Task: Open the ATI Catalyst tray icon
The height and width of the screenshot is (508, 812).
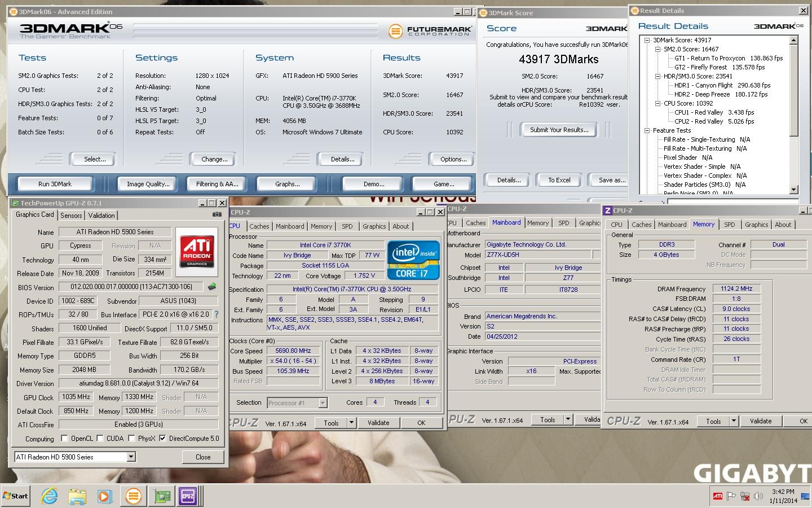Action: point(718,496)
